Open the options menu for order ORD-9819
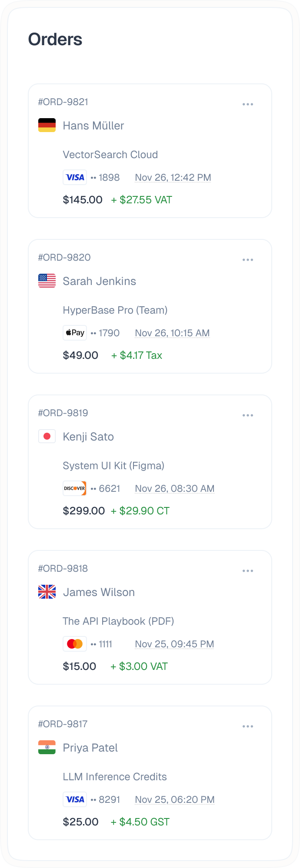The width and height of the screenshot is (300, 868). [248, 415]
